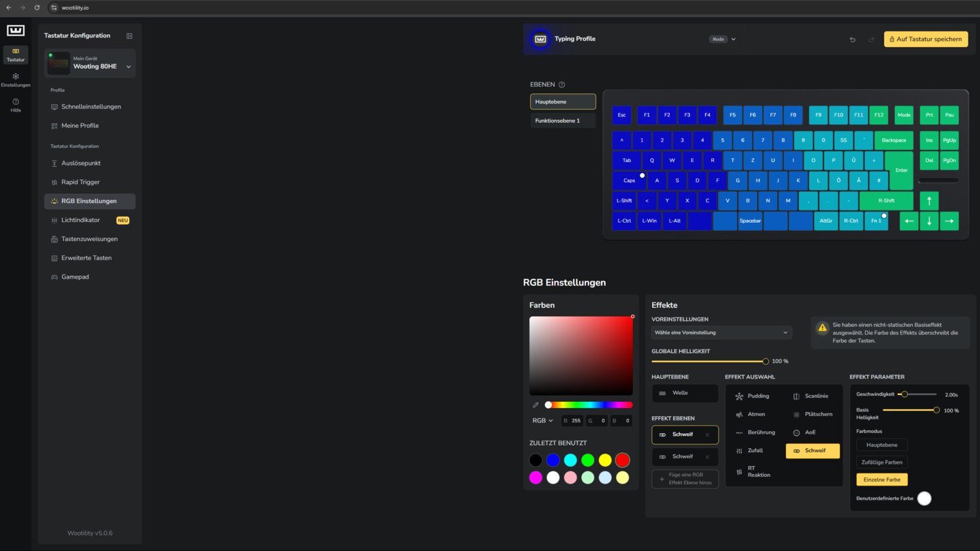Open the RGB color format dropdown
The height and width of the screenshot is (551, 980).
542,421
